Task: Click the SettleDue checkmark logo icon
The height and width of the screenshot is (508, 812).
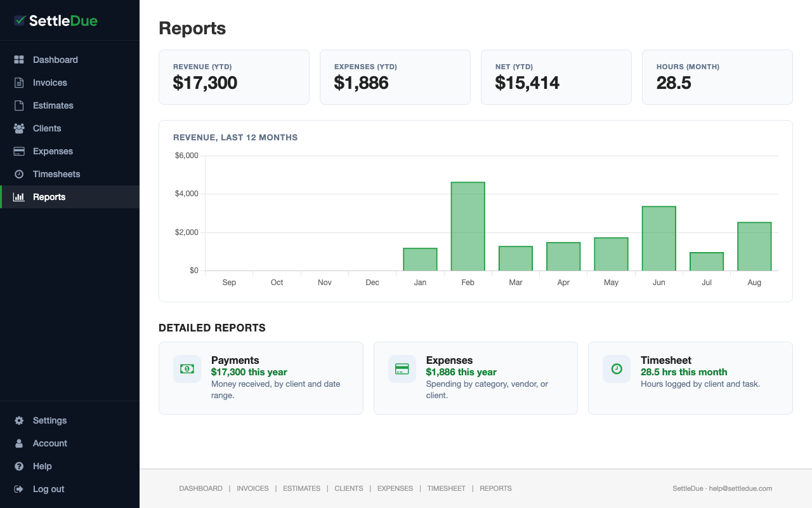Action: 20,20
